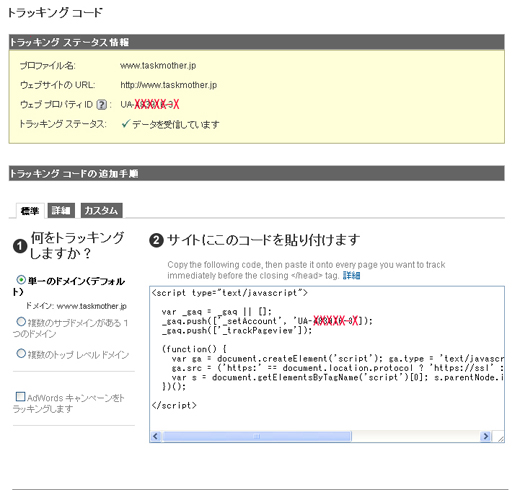Select the 複数のサブドメインがある1つのドメイン option
520x490 pixels.
click(x=21, y=322)
